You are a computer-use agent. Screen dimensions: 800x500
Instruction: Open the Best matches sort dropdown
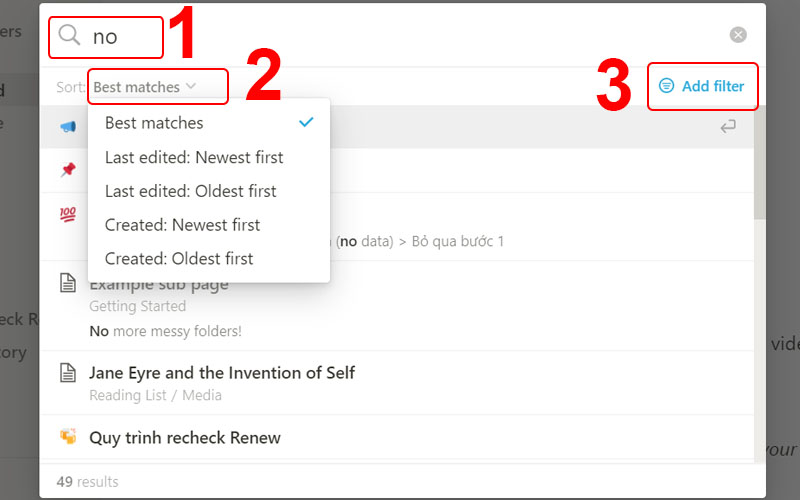click(x=144, y=87)
